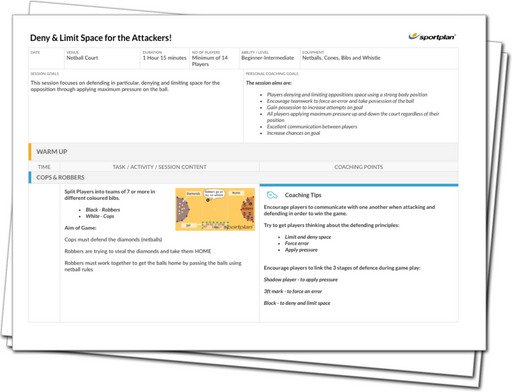Click 'Minimum of 14 Players' value
512x392 pixels.
(x=210, y=61)
